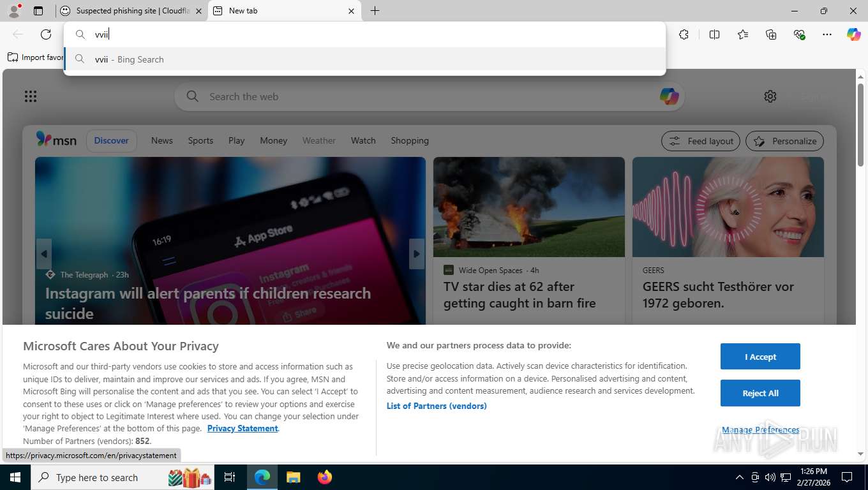The image size is (868, 490).
Task: Open TV star dies at 62 headline
Action: 520,295
